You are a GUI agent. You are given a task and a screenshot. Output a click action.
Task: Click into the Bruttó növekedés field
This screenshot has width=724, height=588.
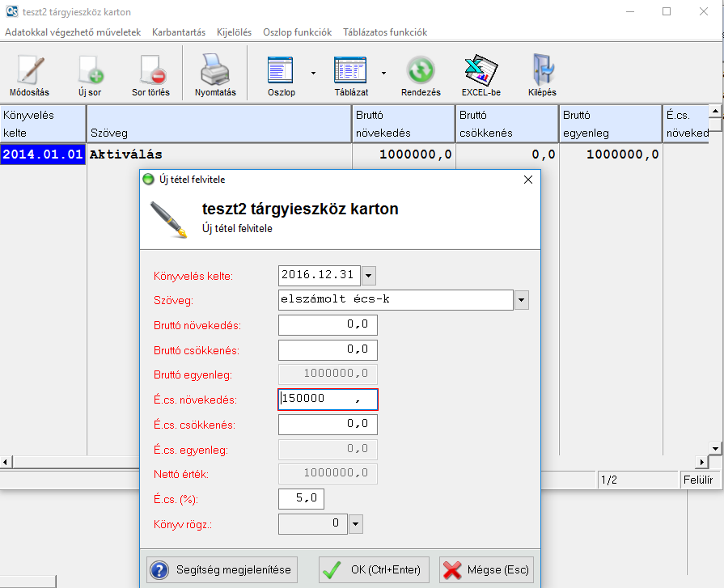[x=328, y=325]
